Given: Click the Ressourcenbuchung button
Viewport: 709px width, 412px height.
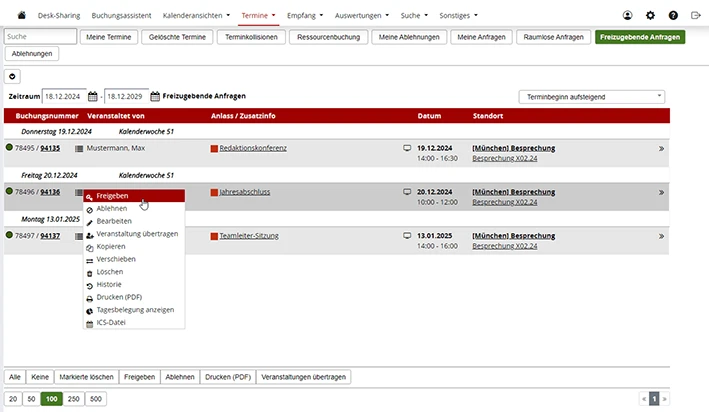Looking at the screenshot, I should [x=328, y=37].
